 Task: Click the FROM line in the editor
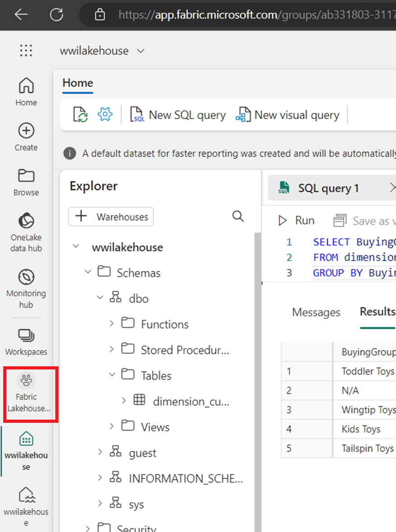tap(354, 257)
